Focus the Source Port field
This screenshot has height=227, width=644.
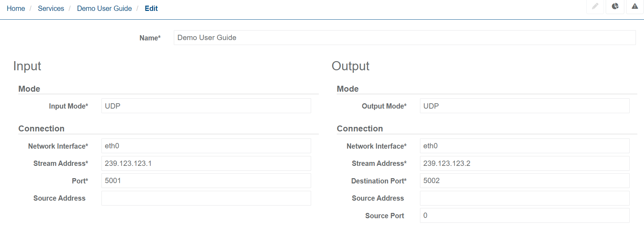click(x=524, y=215)
